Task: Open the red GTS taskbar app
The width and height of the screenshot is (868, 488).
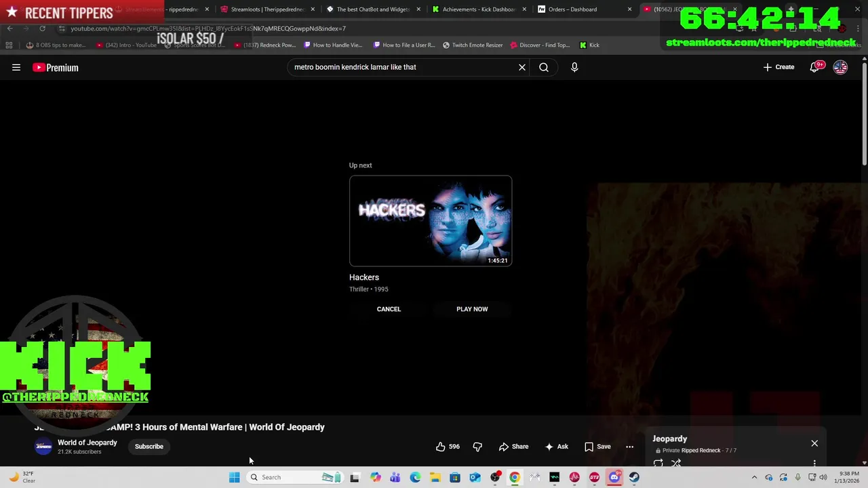Action: coord(595,477)
